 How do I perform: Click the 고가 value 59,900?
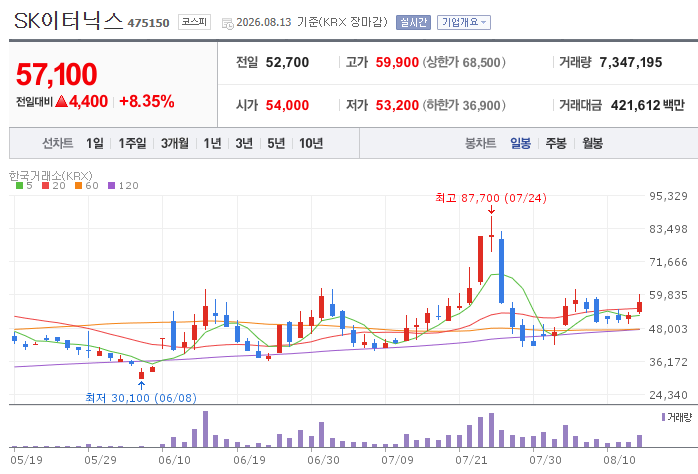(x=397, y=62)
